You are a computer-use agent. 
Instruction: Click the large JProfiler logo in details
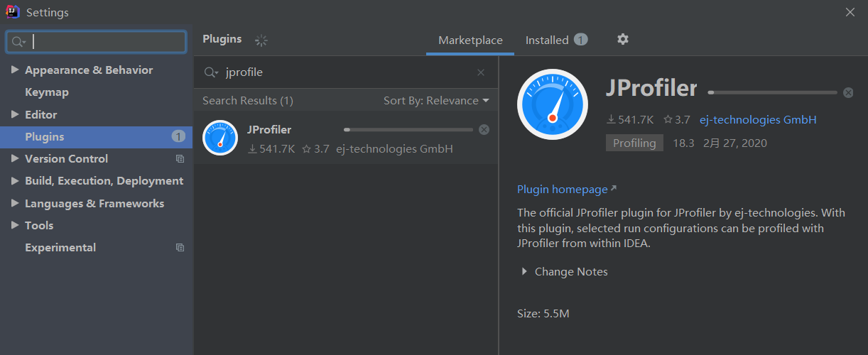point(553,104)
